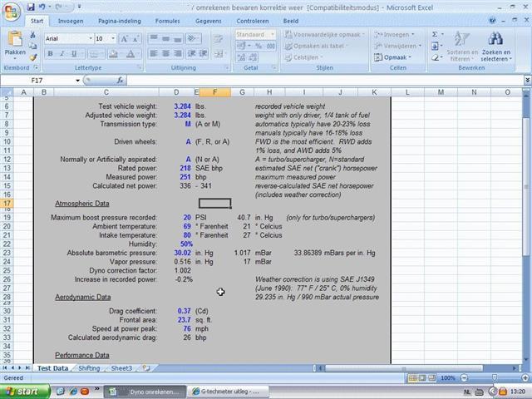The height and width of the screenshot is (399, 532).
Task: Toggle bold formatting
Action: [50, 53]
